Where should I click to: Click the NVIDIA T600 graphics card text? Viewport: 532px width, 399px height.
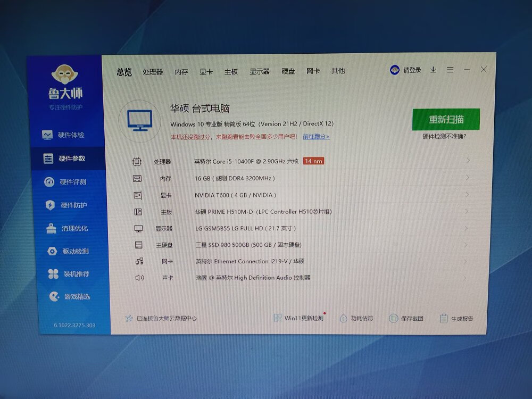click(x=235, y=195)
